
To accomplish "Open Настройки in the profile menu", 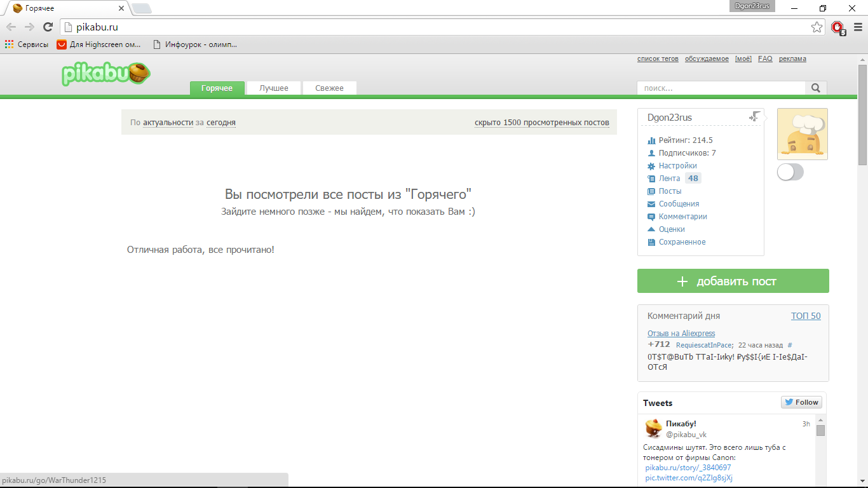I will point(677,166).
